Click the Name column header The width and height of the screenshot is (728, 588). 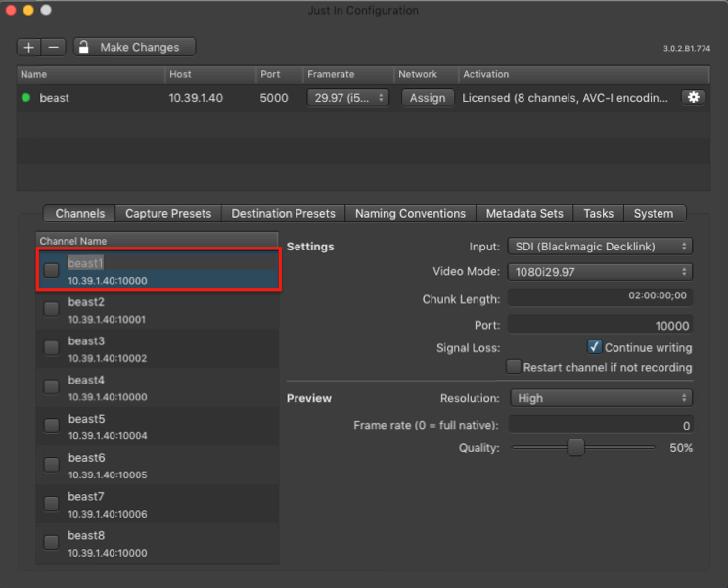click(x=91, y=74)
